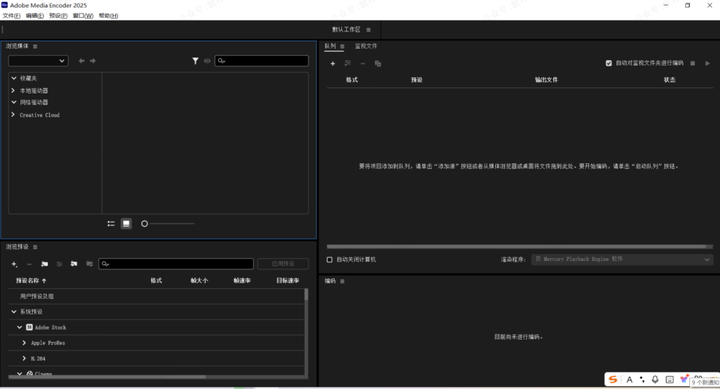Expand the Creative Cloud tree node
The height and width of the screenshot is (389, 720).
pyautogui.click(x=13, y=115)
